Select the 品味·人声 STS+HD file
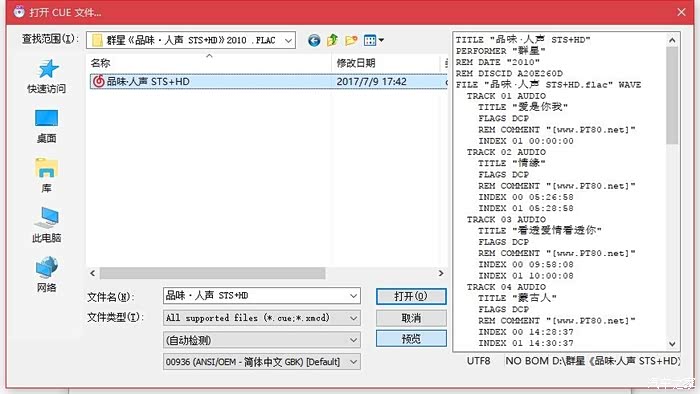The image size is (700, 394). point(268,82)
